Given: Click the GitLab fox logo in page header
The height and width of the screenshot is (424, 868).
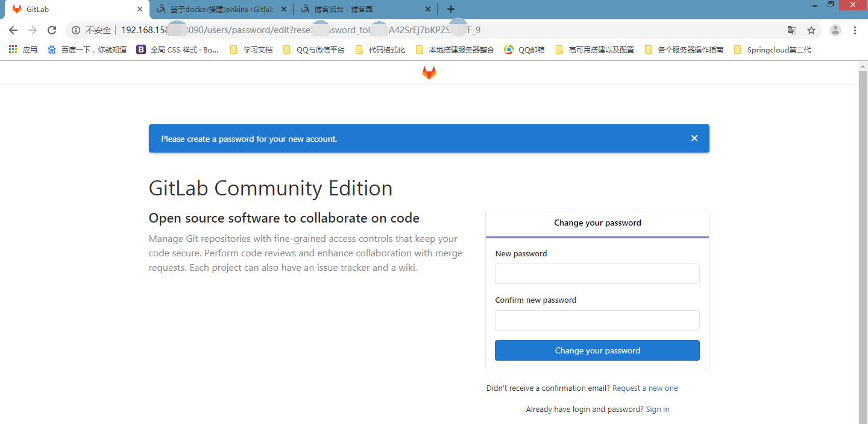Looking at the screenshot, I should [429, 73].
